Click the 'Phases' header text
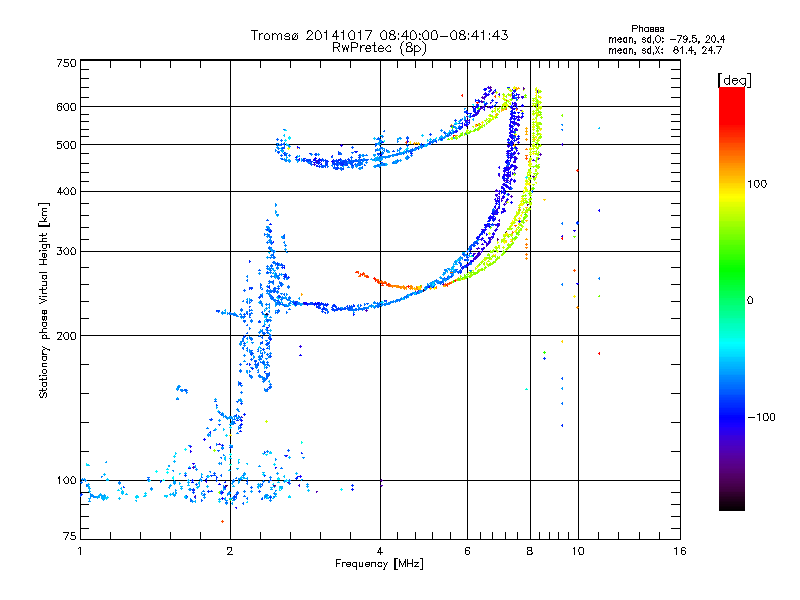This screenshot has height=600, width=800. [647, 29]
